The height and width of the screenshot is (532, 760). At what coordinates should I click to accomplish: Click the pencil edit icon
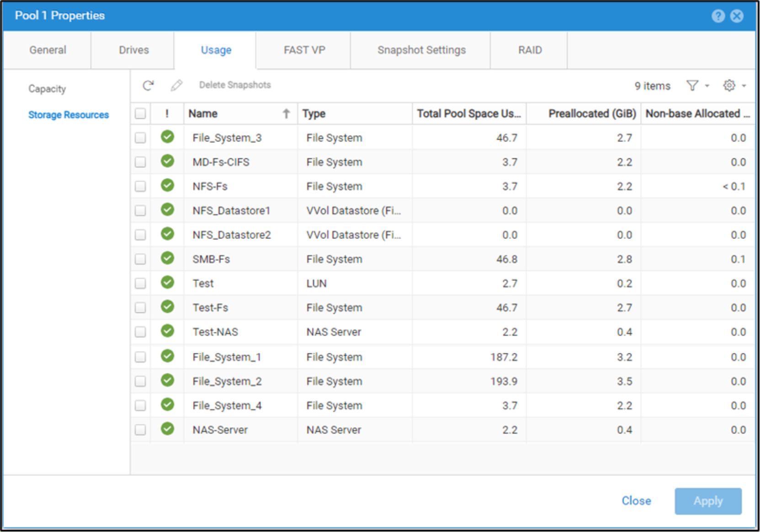pyautogui.click(x=176, y=85)
